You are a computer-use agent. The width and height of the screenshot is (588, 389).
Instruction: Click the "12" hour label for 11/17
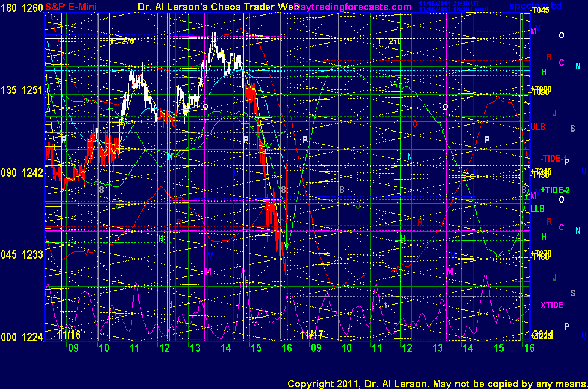point(407,348)
